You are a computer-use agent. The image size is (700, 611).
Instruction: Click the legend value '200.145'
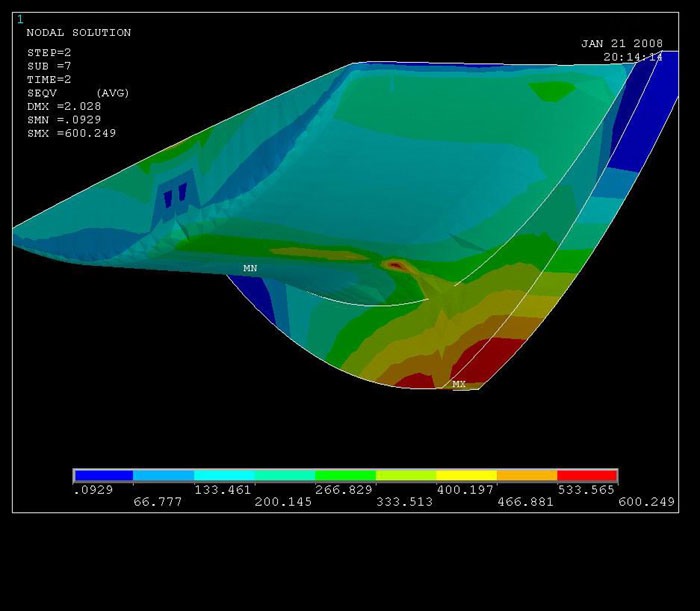(x=283, y=502)
